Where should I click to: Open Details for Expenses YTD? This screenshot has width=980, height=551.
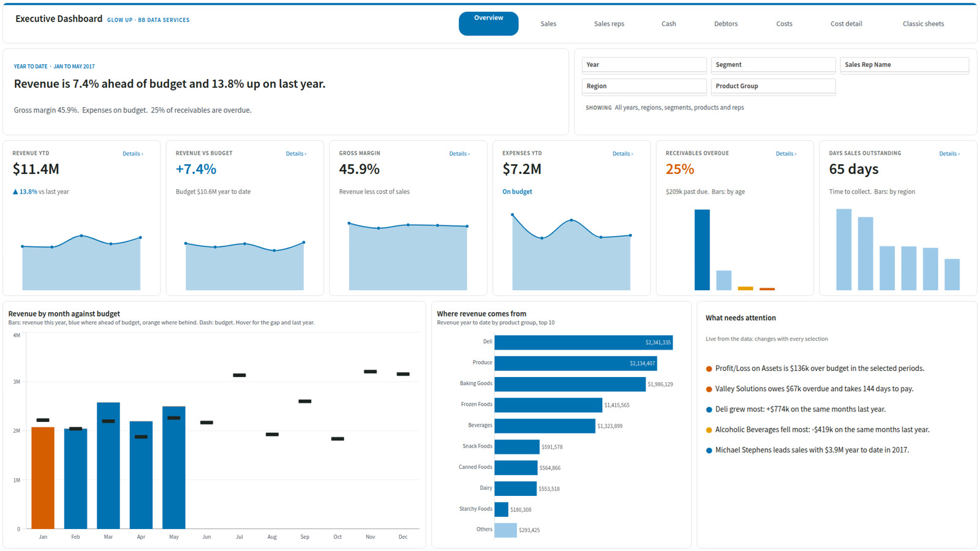click(623, 154)
